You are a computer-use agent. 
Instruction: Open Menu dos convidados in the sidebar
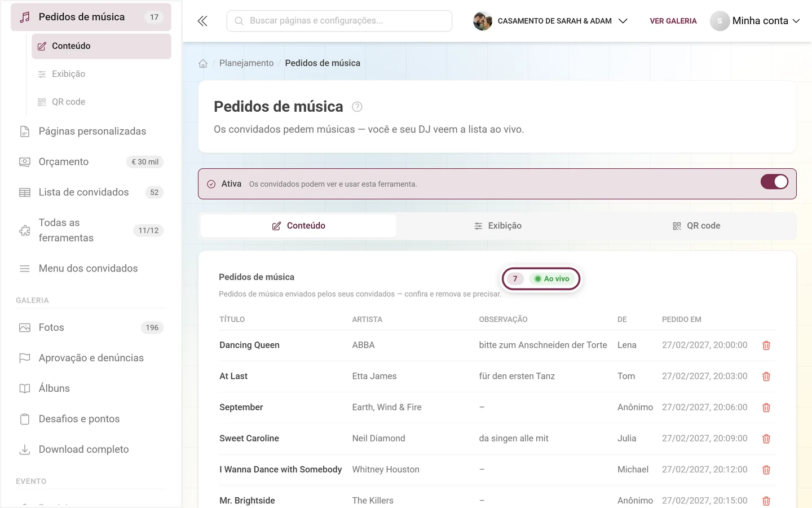91,269
